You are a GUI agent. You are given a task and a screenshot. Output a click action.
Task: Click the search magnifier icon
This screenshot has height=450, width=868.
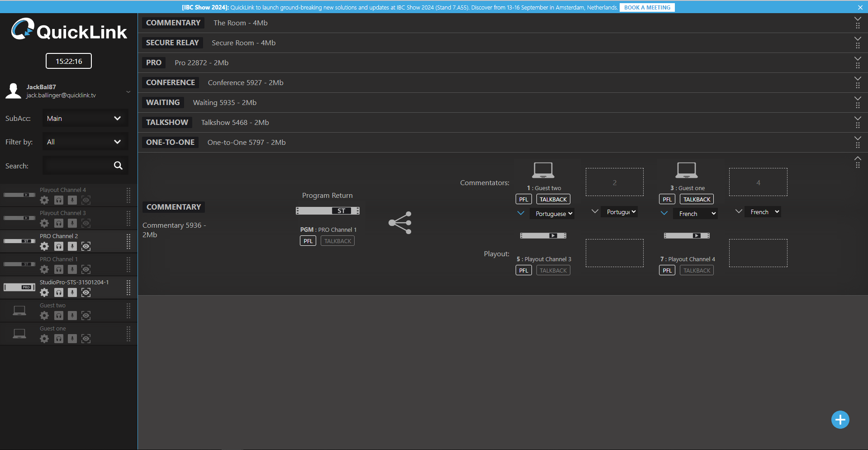118,166
